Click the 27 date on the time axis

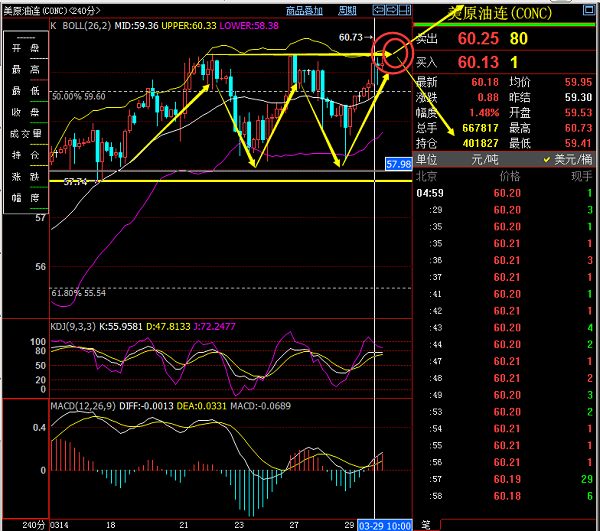(x=294, y=525)
